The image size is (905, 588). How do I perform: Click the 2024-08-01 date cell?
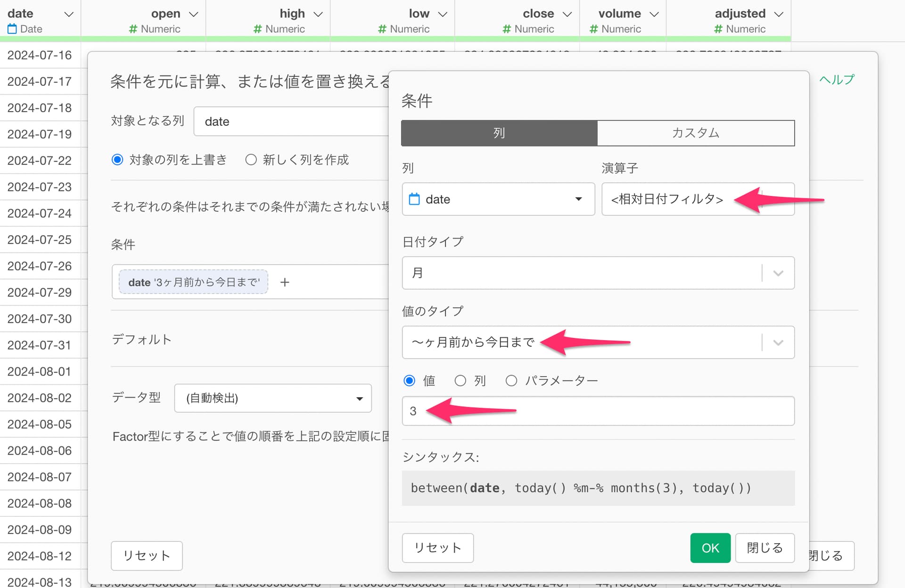[40, 372]
